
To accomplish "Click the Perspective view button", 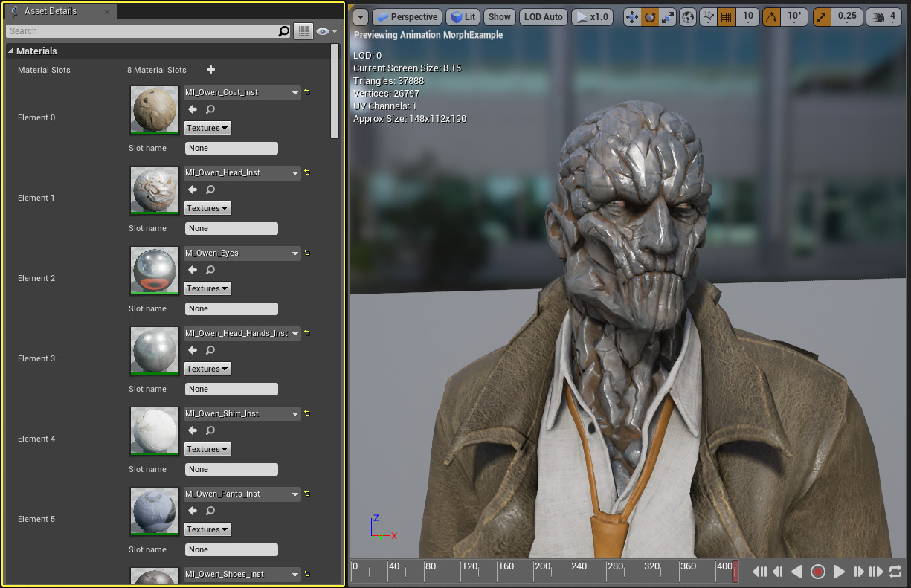I will click(x=407, y=17).
